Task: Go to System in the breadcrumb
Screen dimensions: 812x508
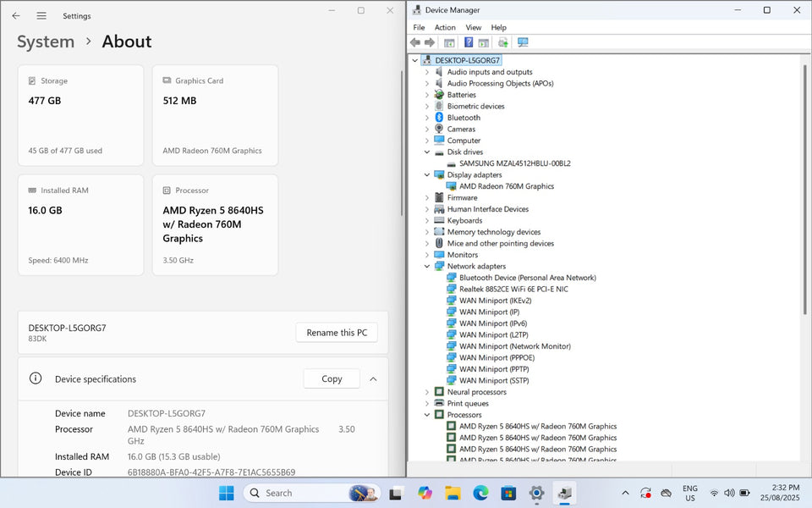Action: point(46,41)
